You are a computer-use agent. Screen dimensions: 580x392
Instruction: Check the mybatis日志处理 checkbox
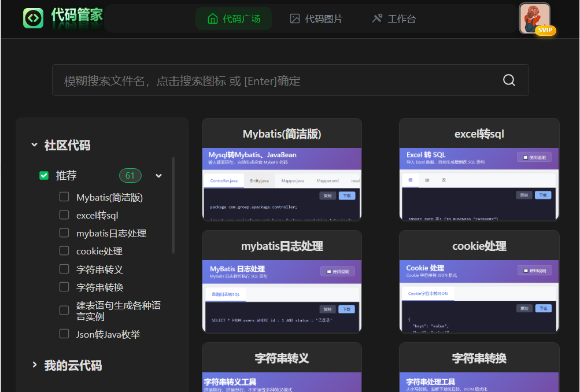(64, 232)
